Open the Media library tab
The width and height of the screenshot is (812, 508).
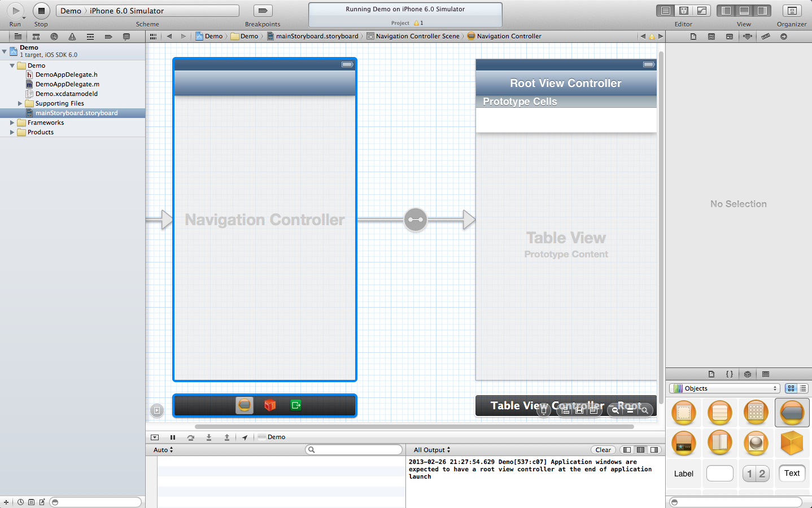766,374
